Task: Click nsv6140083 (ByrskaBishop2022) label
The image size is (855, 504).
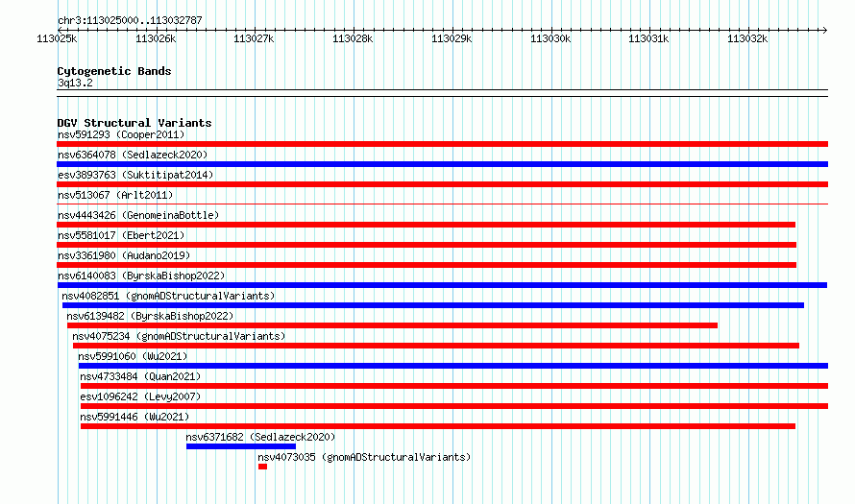Action: [141, 276]
